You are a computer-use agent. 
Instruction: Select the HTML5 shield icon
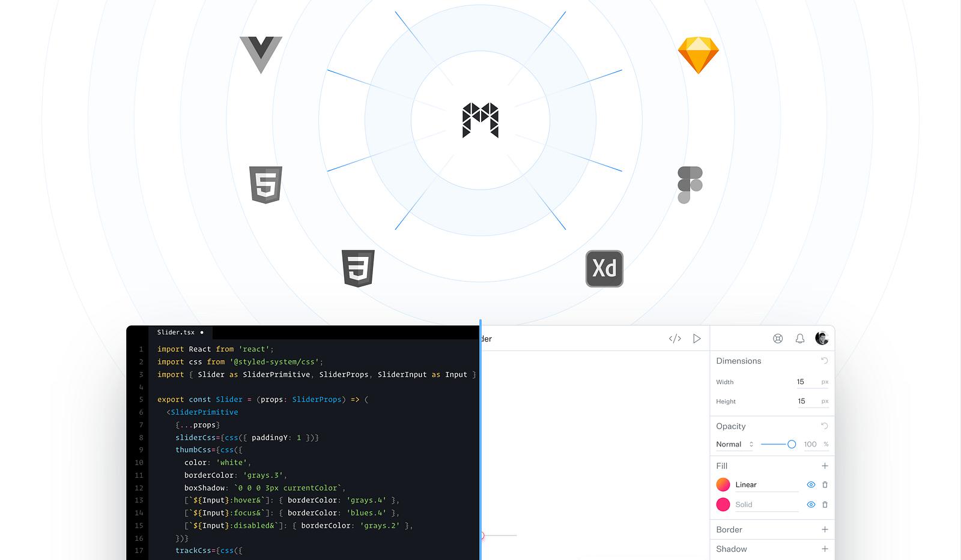click(x=265, y=185)
